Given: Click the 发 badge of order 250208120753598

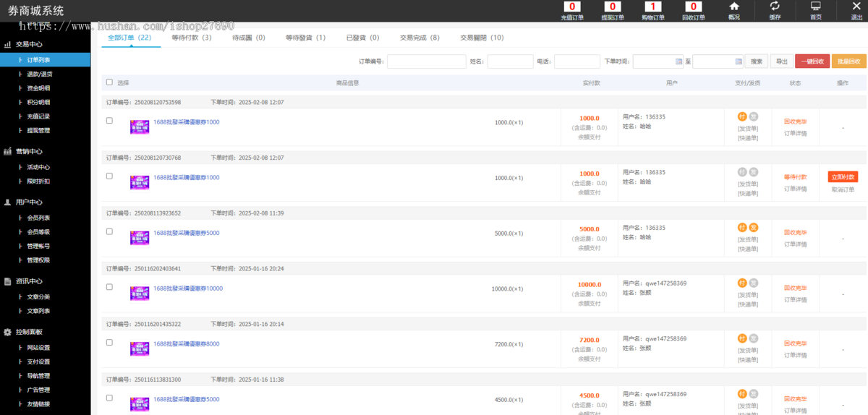Looking at the screenshot, I should [x=753, y=116].
